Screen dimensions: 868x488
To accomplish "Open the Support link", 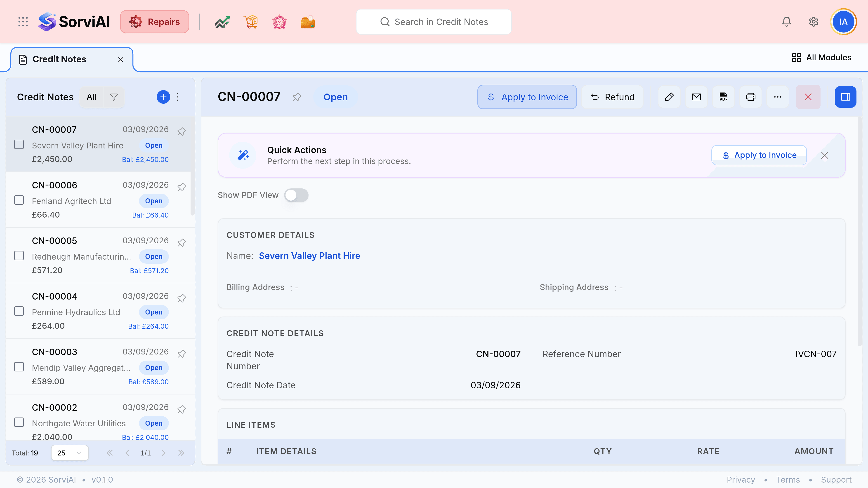I will [836, 480].
